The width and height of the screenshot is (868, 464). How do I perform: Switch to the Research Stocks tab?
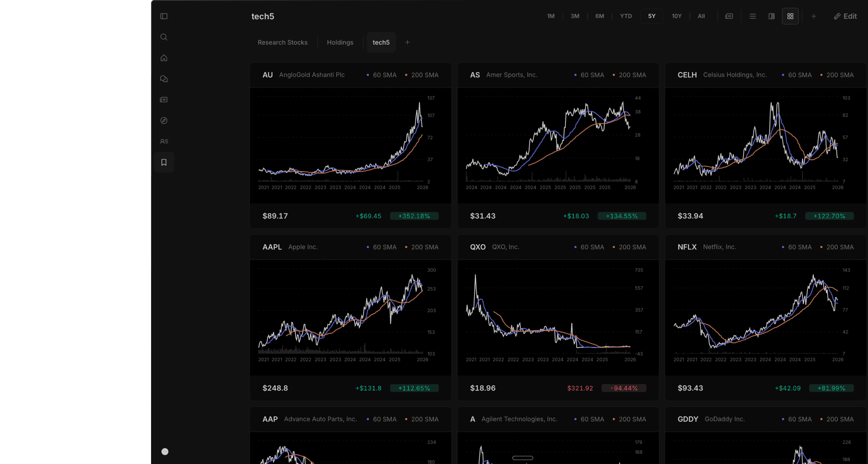pyautogui.click(x=283, y=43)
